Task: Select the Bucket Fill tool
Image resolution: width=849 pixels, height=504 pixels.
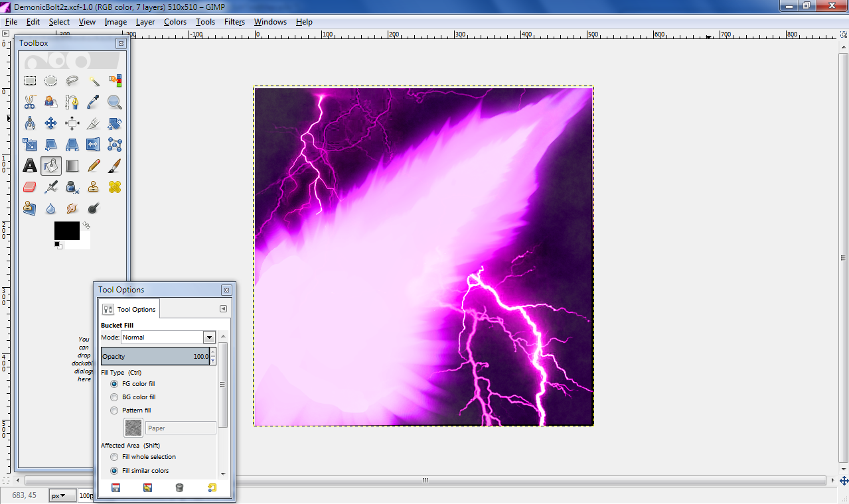Action: coord(51,166)
